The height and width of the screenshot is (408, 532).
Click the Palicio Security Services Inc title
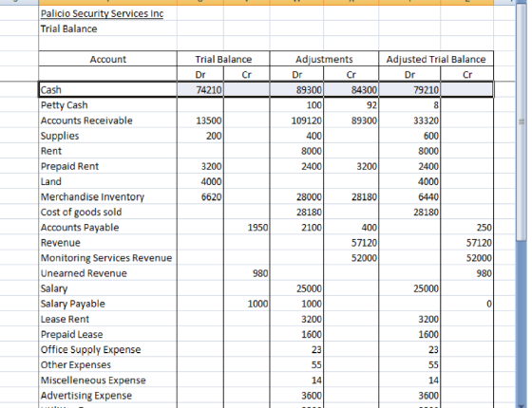103,13
